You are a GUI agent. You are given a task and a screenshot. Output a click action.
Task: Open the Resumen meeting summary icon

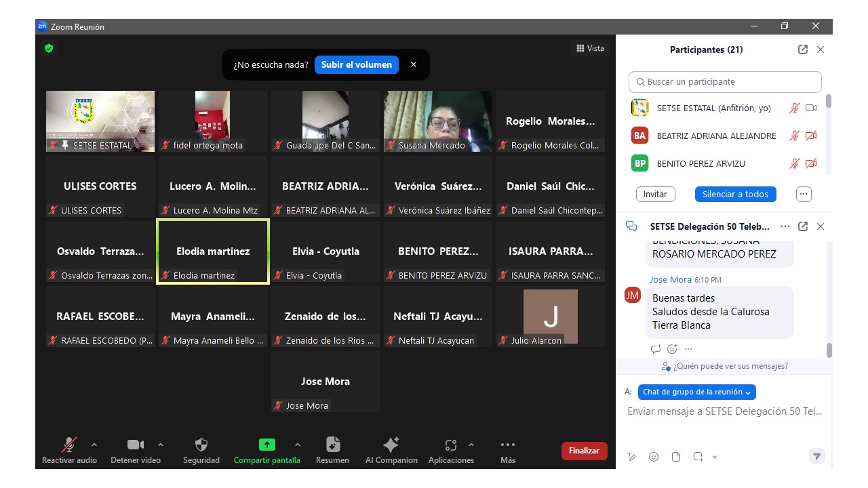pos(332,445)
